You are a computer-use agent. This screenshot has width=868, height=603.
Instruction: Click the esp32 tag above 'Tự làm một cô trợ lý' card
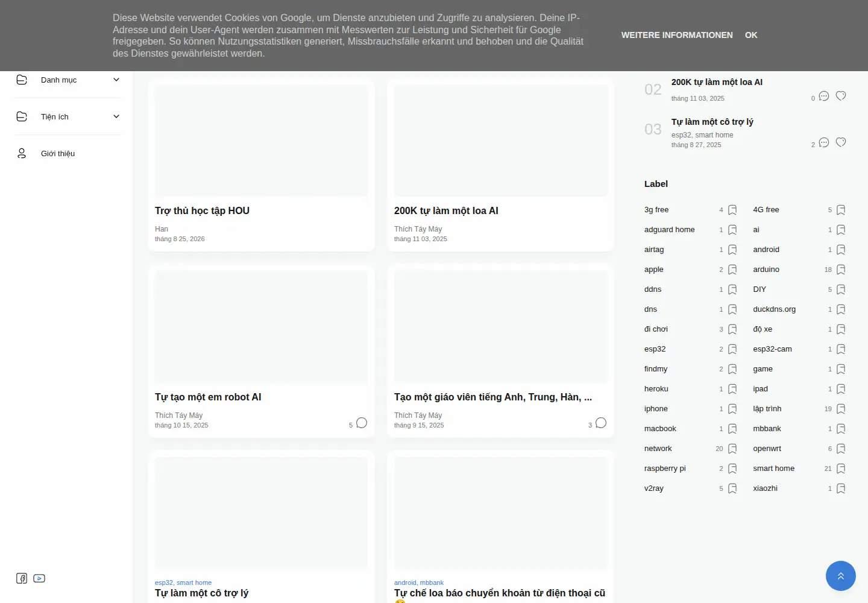tap(163, 582)
